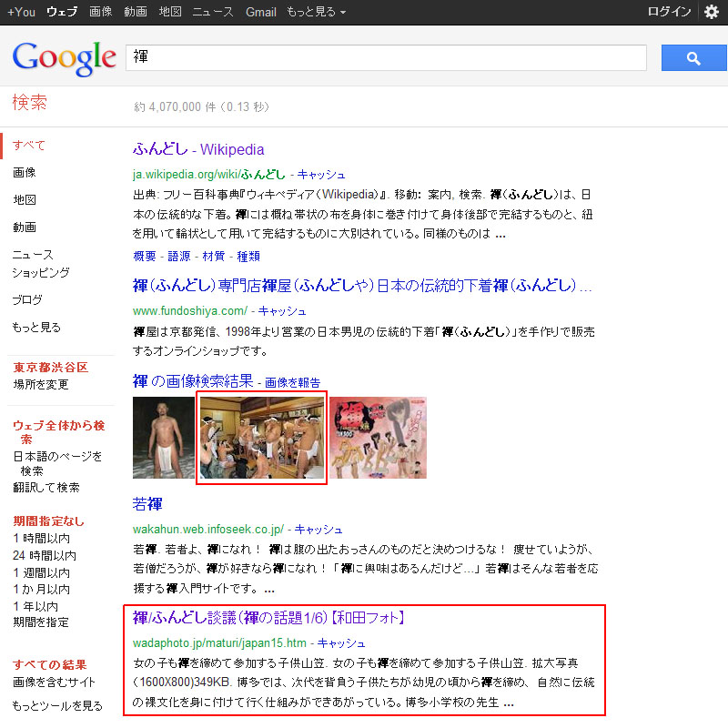This screenshot has width=728, height=728.
Task: Filter results to 1 時間以内
Action: [x=42, y=539]
